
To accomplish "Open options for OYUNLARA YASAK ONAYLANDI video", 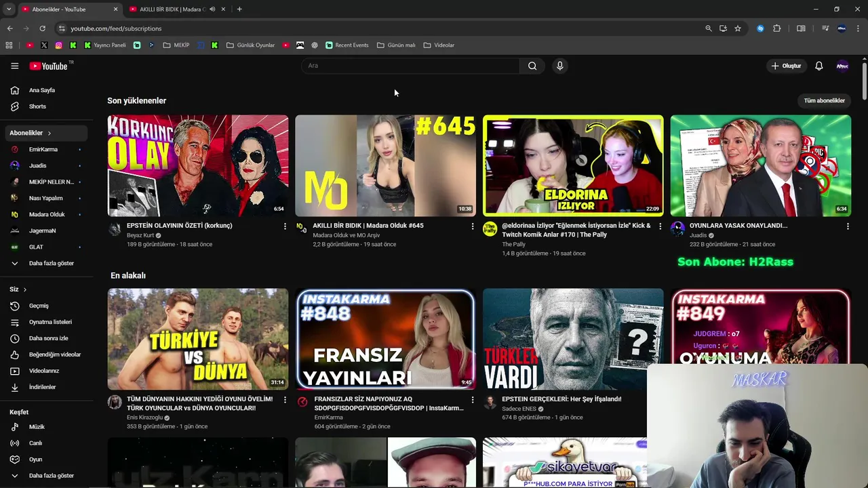I will point(848,226).
